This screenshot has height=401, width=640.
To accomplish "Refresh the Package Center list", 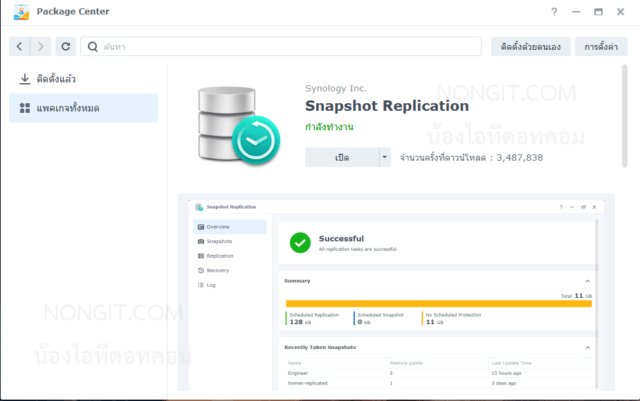I will click(x=65, y=47).
